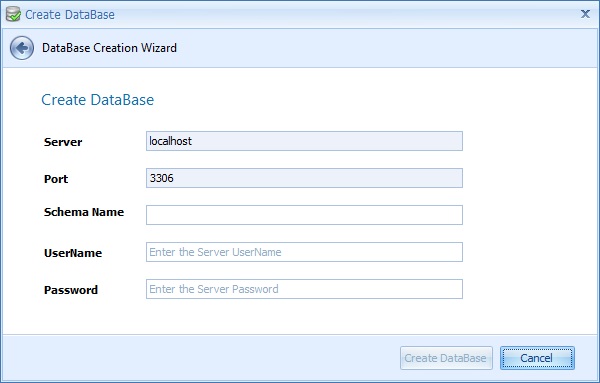Click the Schema Name label

coord(84,212)
